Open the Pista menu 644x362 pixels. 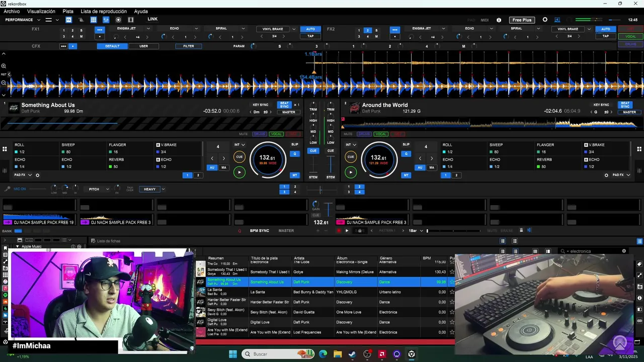[x=68, y=11]
